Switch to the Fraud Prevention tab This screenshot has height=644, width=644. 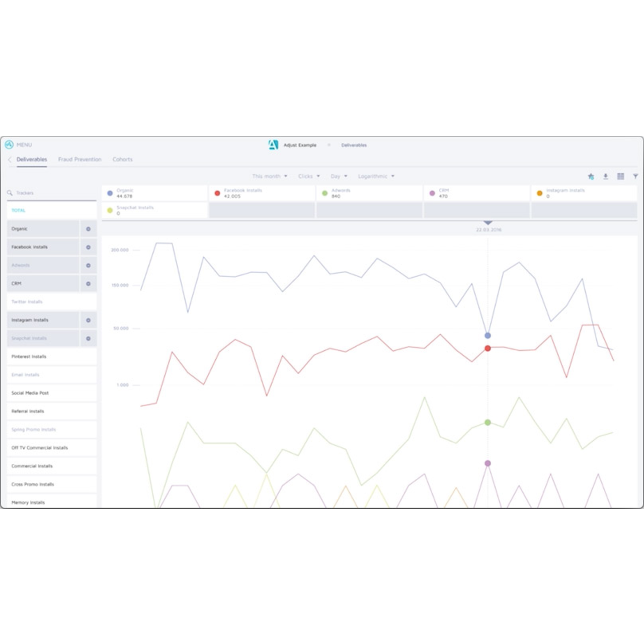(79, 159)
